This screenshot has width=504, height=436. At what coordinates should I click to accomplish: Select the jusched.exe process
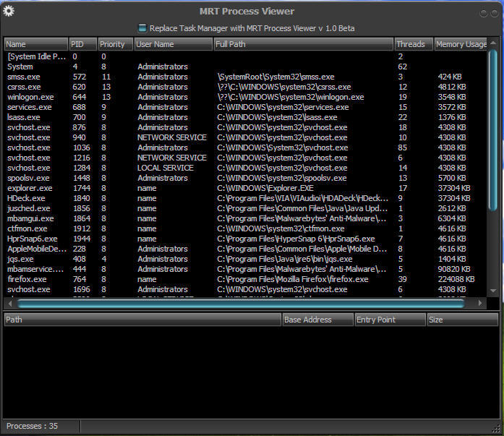pos(246,208)
